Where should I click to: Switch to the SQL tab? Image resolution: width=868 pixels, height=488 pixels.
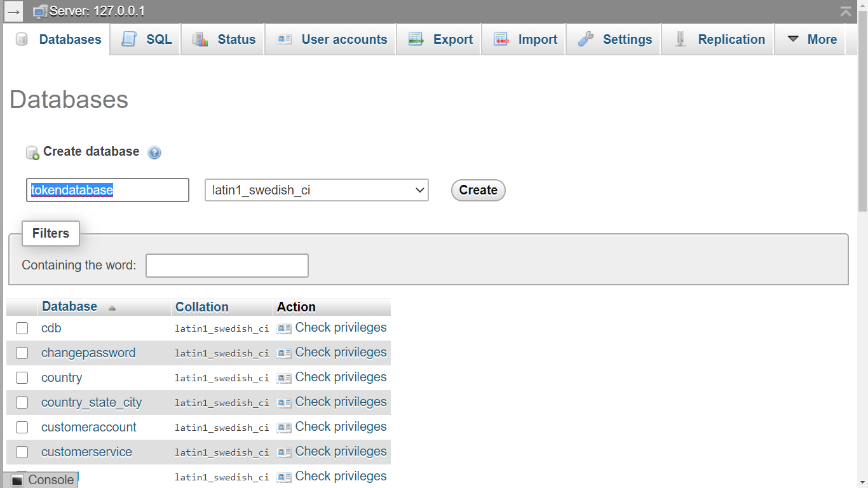[x=147, y=39]
